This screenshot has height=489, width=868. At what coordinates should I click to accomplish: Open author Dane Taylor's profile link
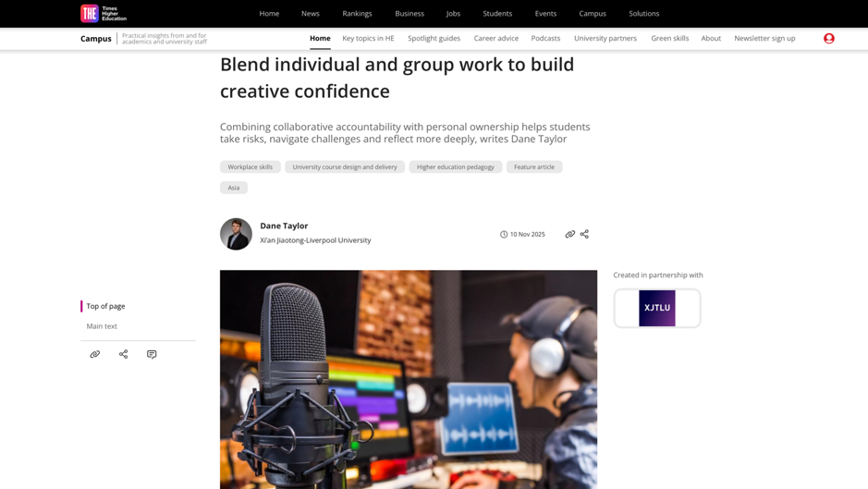(284, 226)
